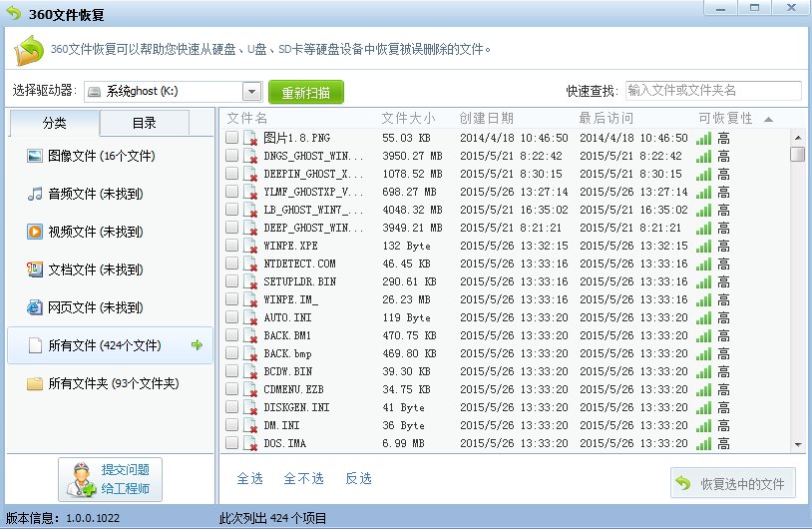Click the video files play icon

pos(35,232)
